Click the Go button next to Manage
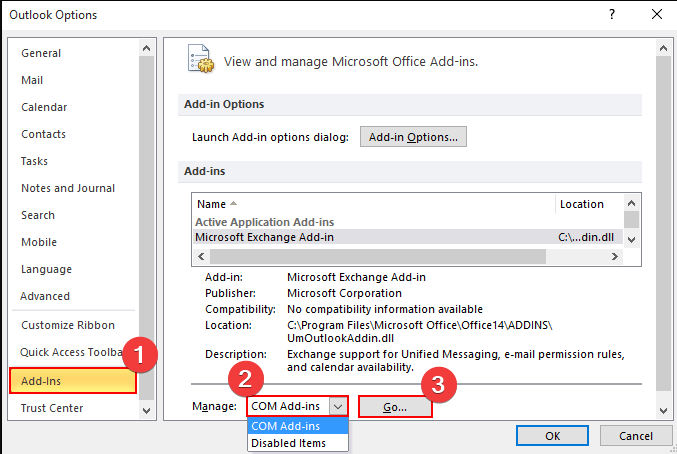Viewport: 677px width, 454px height. [x=395, y=407]
